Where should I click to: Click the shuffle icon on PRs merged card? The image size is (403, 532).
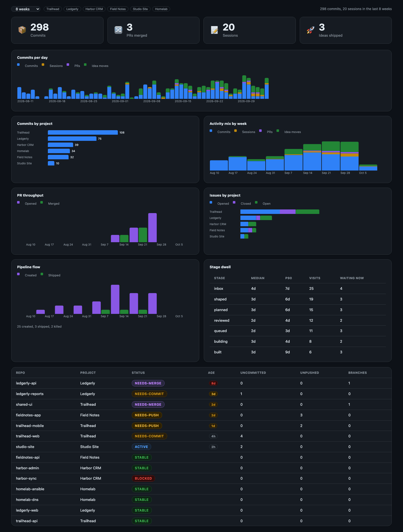(x=118, y=30)
